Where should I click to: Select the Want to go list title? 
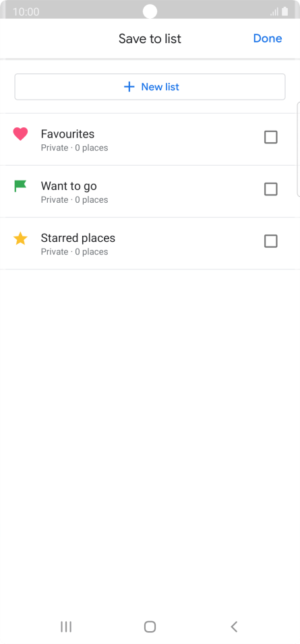point(69,186)
